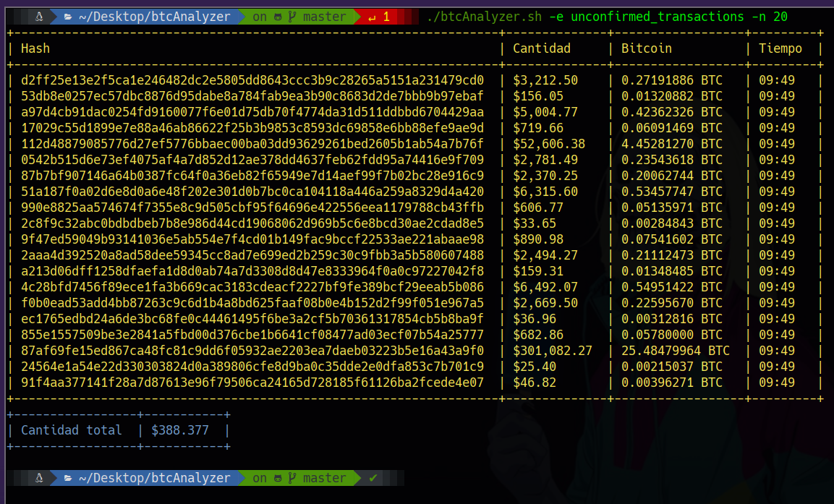834x504 pixels.
Task: Click the 4.45281270 BTC value
Action: 672,144
